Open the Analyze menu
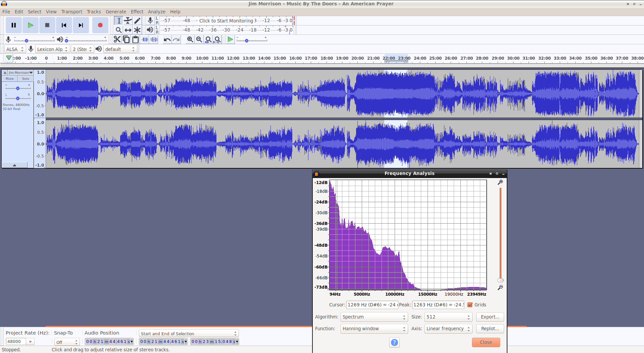The height and width of the screenshot is (353, 644). tap(157, 12)
